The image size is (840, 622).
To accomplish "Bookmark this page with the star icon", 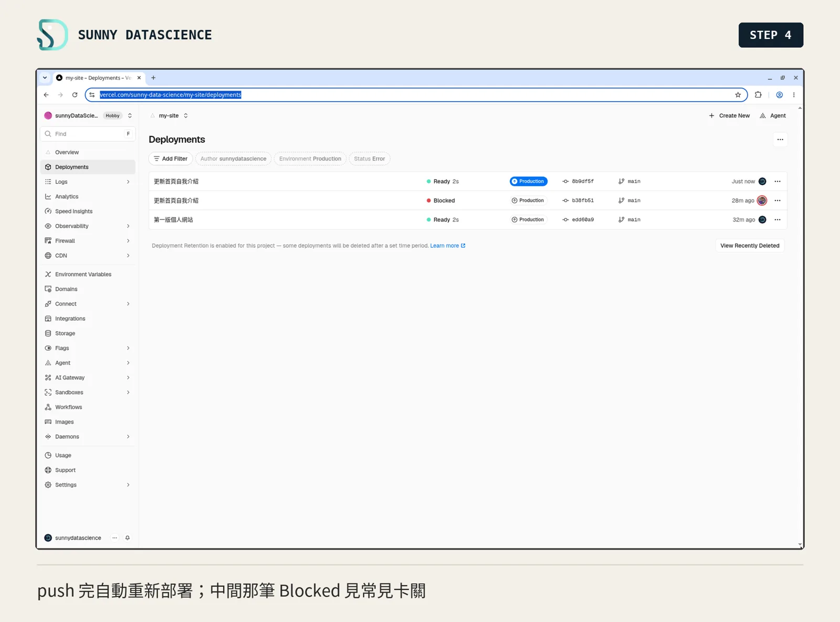I will (x=738, y=95).
